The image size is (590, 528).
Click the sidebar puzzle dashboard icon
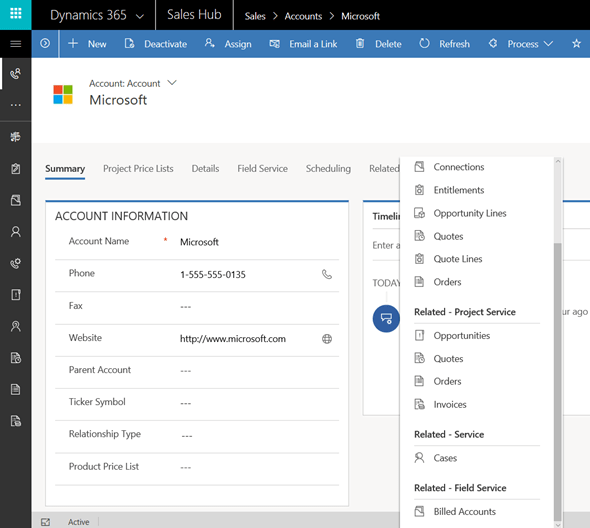(x=15, y=137)
